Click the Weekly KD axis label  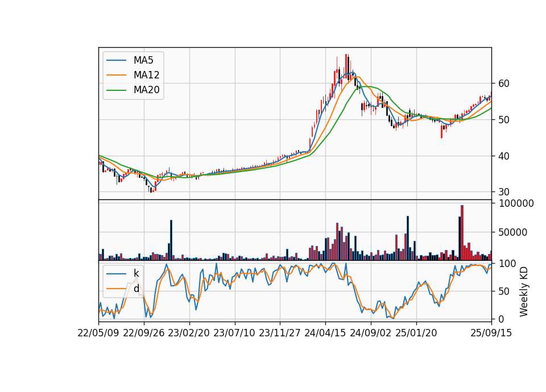click(524, 292)
